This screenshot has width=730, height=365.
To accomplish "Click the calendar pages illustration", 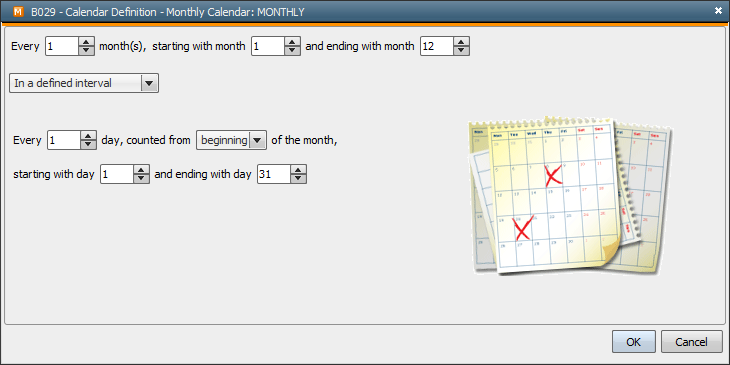I will point(570,195).
